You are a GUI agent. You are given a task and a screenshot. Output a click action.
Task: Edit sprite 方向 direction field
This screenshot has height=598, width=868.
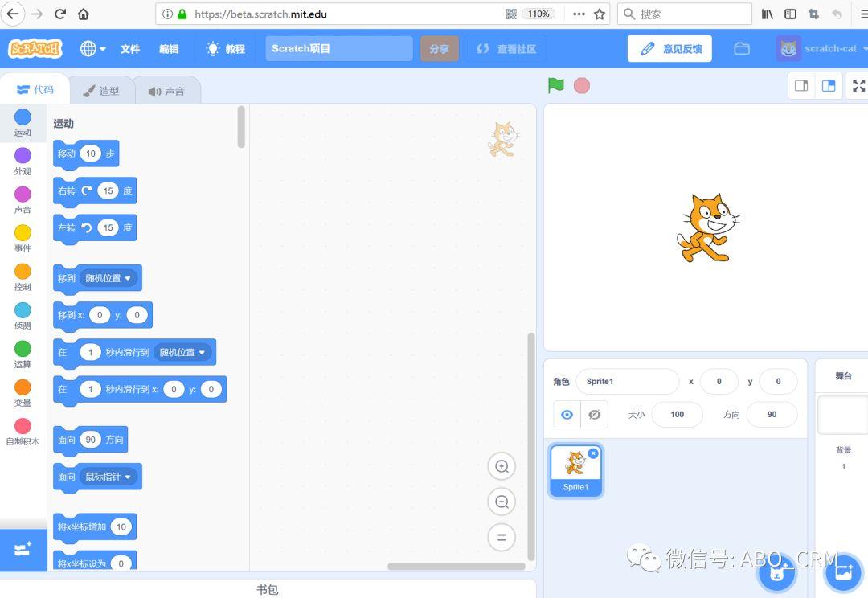772,414
